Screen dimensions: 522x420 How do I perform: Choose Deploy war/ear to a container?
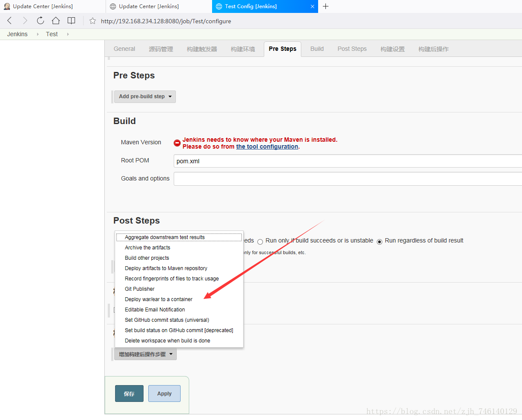(x=179, y=299)
